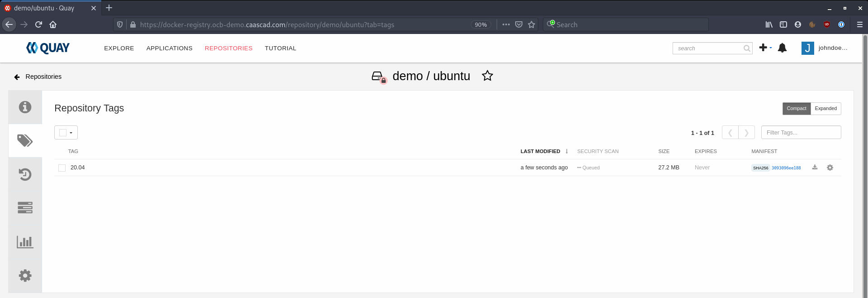The width and height of the screenshot is (868, 298).
Task: Reload the page with the refresh icon
Action: [x=38, y=24]
